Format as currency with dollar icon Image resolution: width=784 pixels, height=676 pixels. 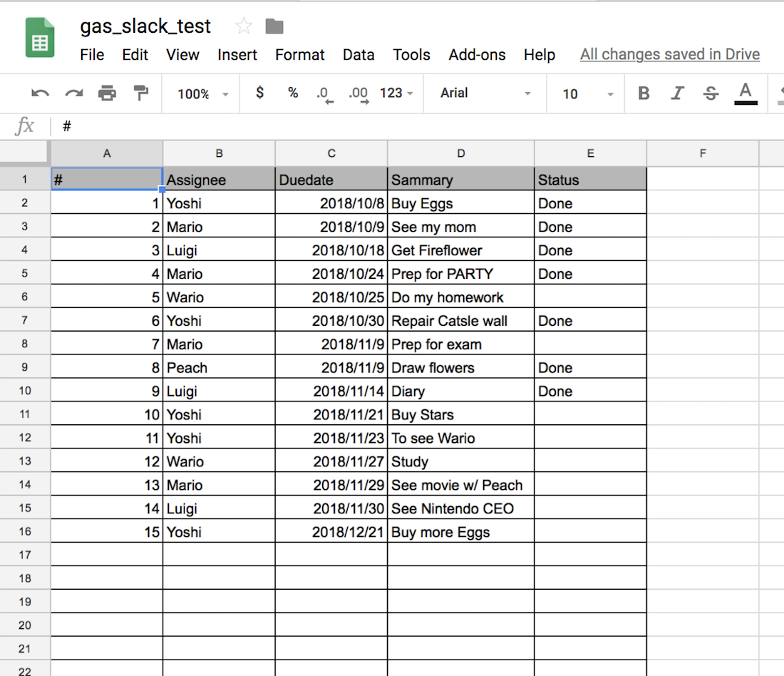tap(259, 93)
